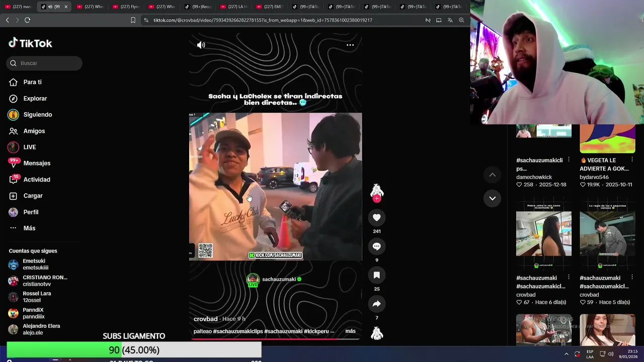Mute audio on the active tab
The width and height of the screenshot is (644, 362).
tap(50, 7)
